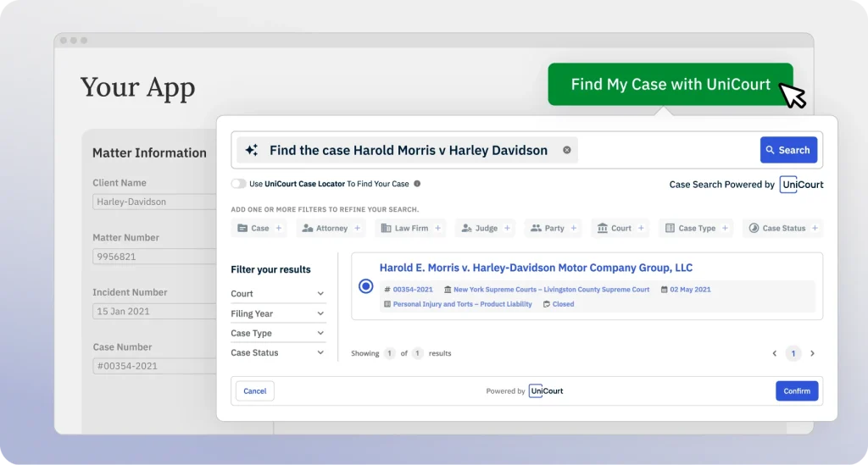Click the folder icon in Case filter chip

tap(242, 228)
